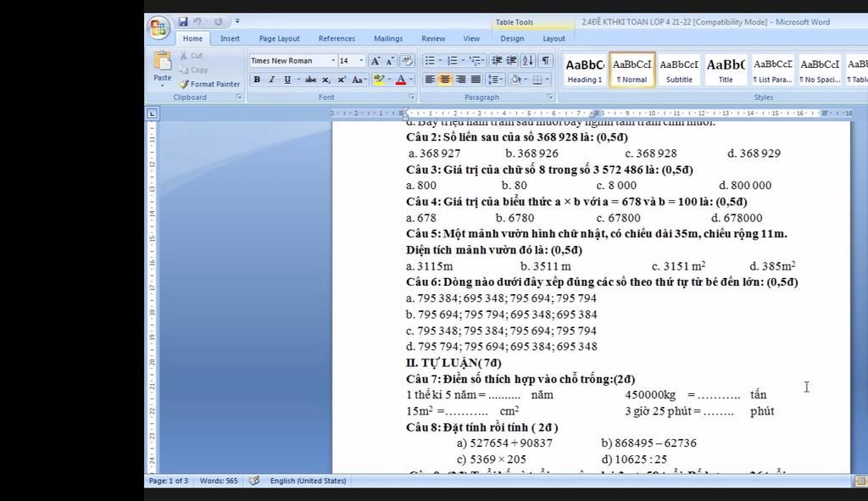
Task: Open the font size 14 dropdown
Action: tap(361, 60)
